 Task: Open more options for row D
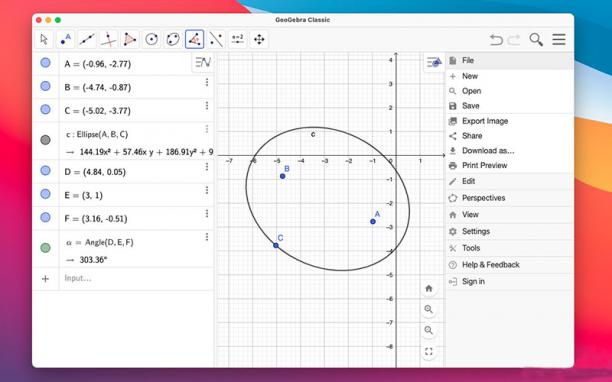pyautogui.click(x=207, y=167)
